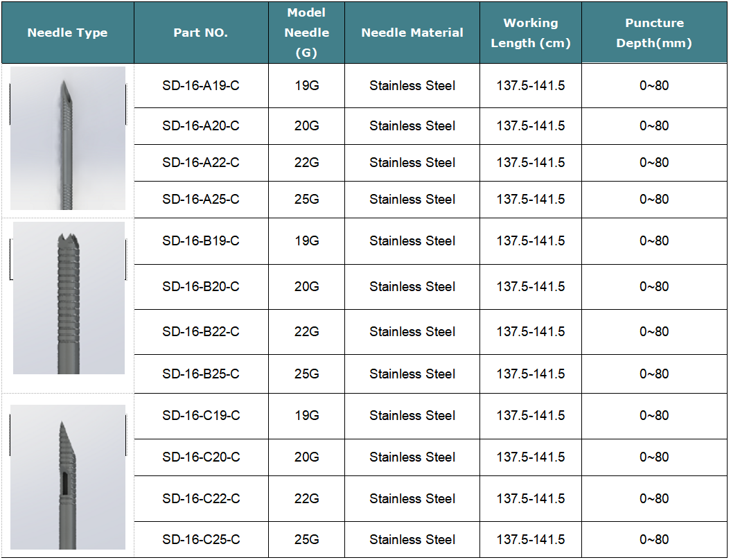
Task: Click part number SD-16-A19-C
Action: click(201, 86)
